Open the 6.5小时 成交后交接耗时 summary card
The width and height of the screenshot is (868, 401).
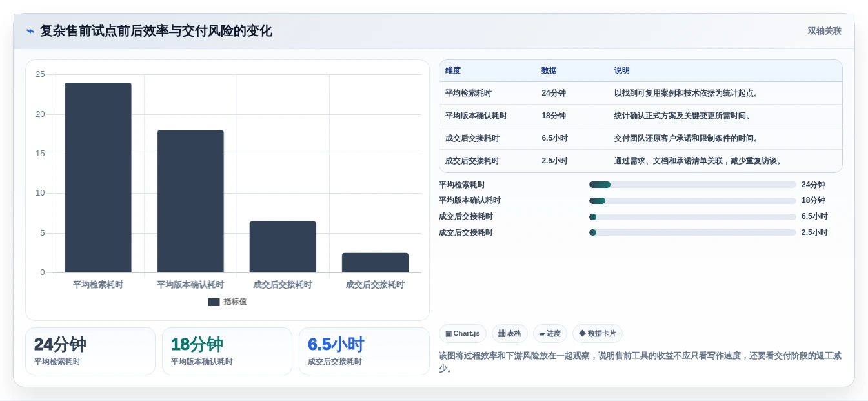[x=364, y=351]
